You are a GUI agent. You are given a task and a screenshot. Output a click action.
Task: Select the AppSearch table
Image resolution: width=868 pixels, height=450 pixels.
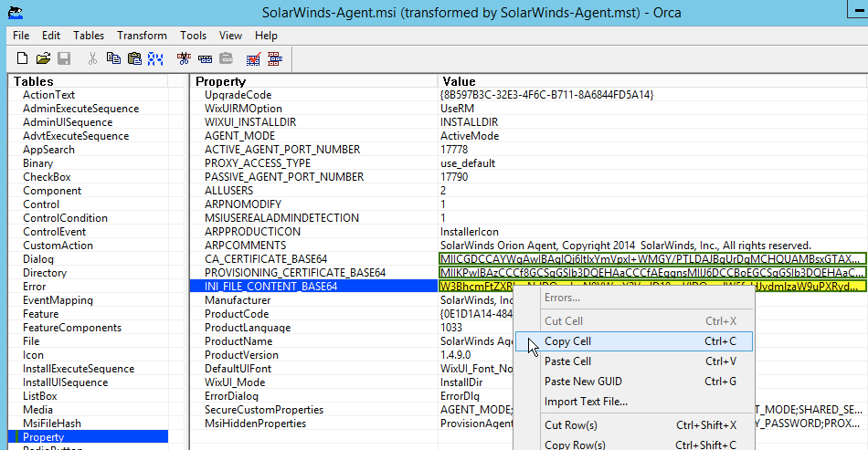tap(48, 150)
